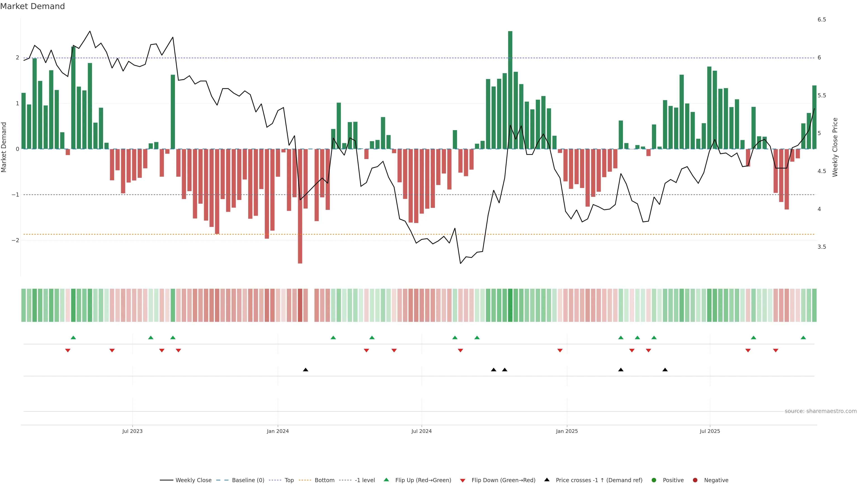Click the Market Demand chart title
868x488 pixels.
[32, 6]
